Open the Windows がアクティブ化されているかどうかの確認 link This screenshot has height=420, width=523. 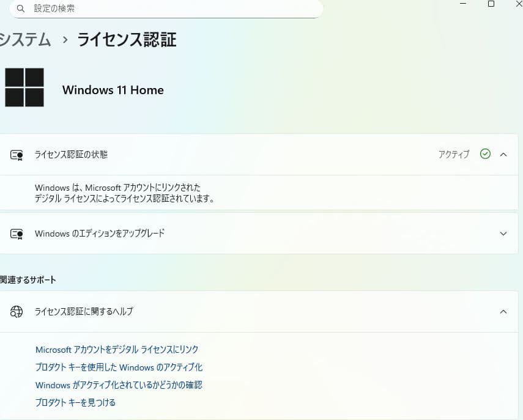(x=119, y=385)
